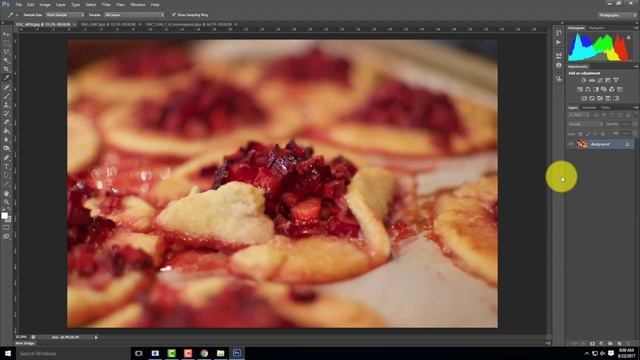640x360 pixels.
Task: Toggle the Show Sampling Ring checkbox
Action: tap(174, 15)
